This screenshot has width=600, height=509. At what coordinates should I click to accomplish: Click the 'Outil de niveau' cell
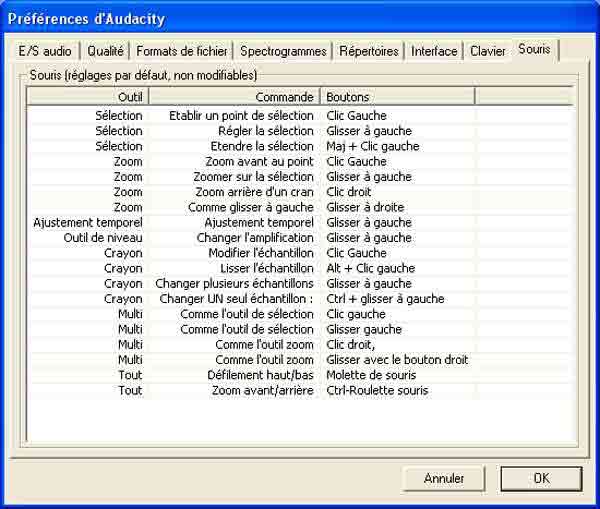103,238
